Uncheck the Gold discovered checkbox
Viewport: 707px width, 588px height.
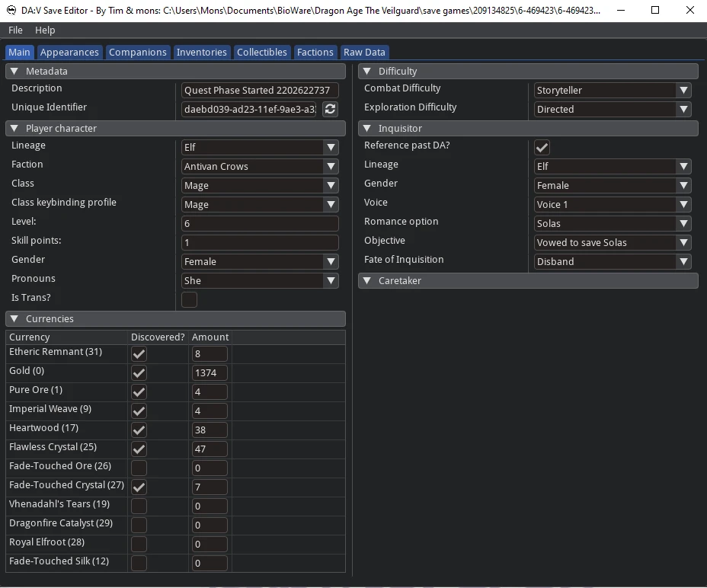pyautogui.click(x=139, y=372)
